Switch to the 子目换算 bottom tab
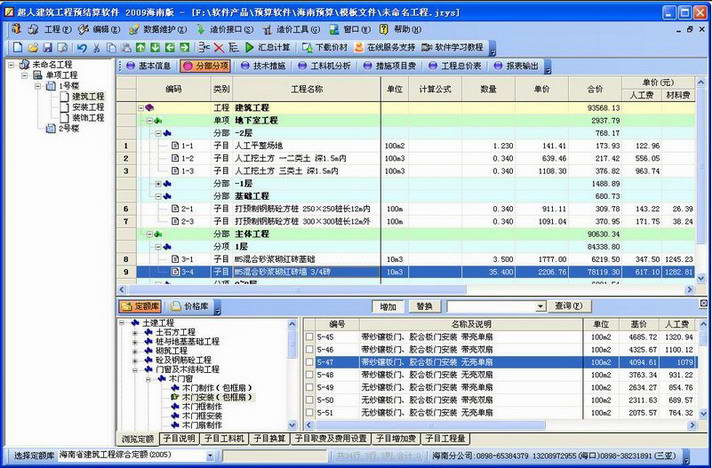712x468 pixels. pyautogui.click(x=269, y=438)
